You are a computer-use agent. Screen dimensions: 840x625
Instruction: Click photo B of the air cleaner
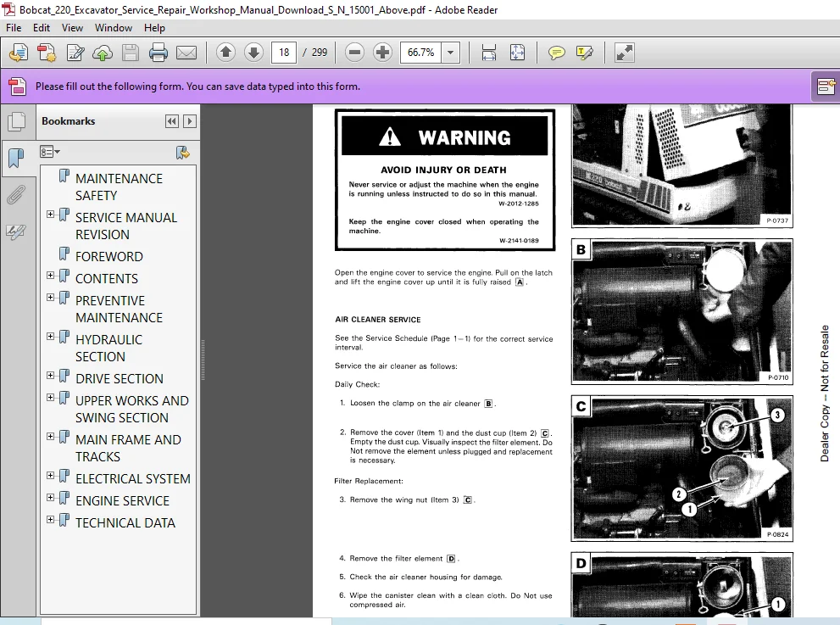682,311
